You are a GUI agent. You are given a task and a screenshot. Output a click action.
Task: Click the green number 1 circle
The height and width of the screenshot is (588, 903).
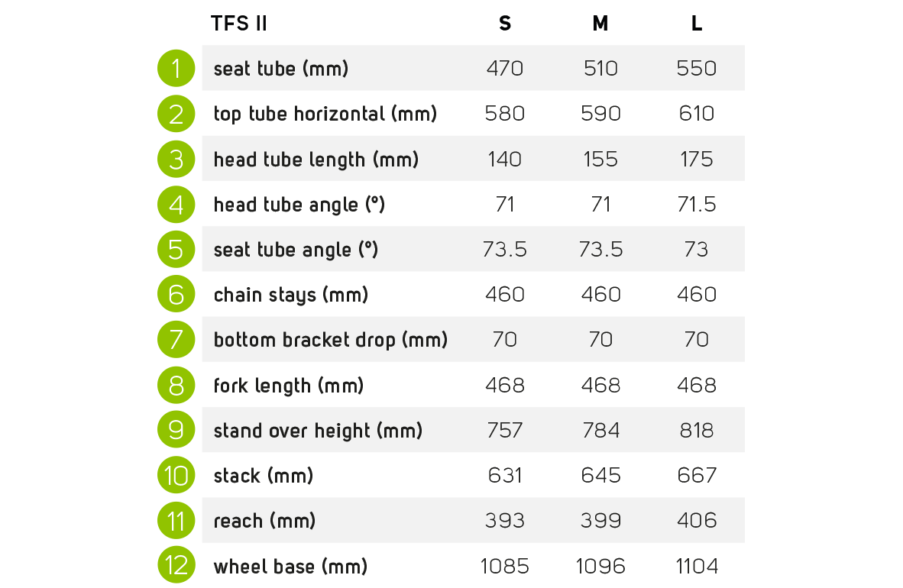point(176,69)
